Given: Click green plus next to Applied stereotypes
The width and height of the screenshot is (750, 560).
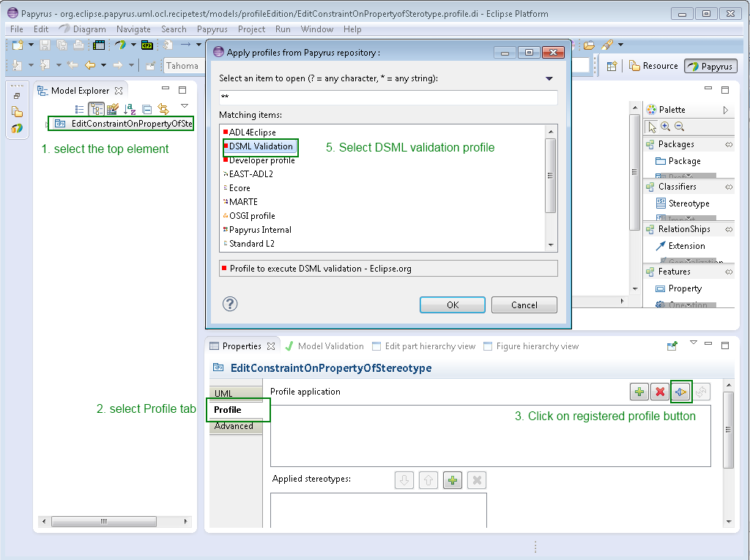Looking at the screenshot, I should coord(453,480).
